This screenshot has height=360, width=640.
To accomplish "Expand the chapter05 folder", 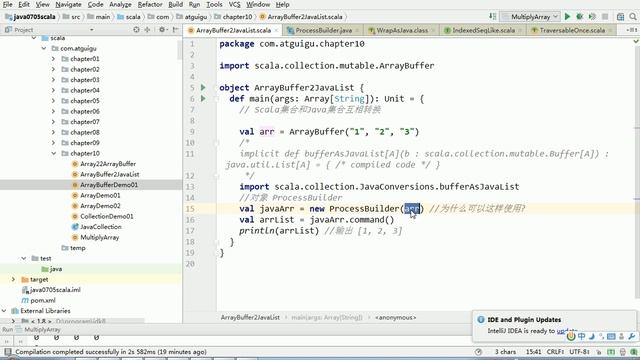I will point(53,101).
